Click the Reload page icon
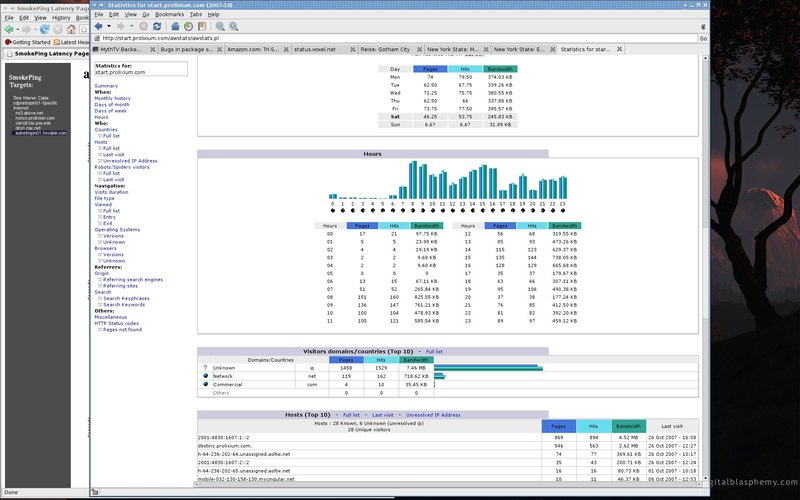The width and height of the screenshot is (800, 500). pyautogui.click(x=157, y=26)
